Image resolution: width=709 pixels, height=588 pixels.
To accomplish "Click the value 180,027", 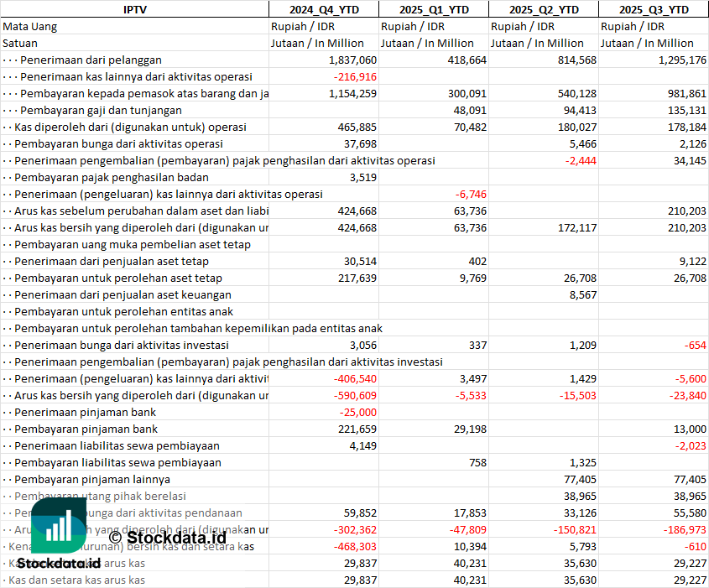I will 577,127.
